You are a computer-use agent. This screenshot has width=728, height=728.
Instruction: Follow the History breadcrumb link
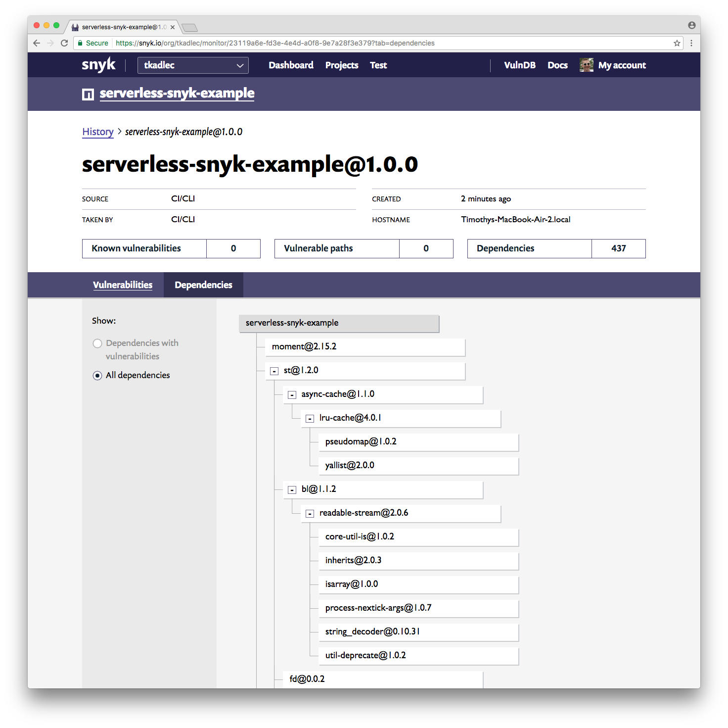pyautogui.click(x=97, y=132)
